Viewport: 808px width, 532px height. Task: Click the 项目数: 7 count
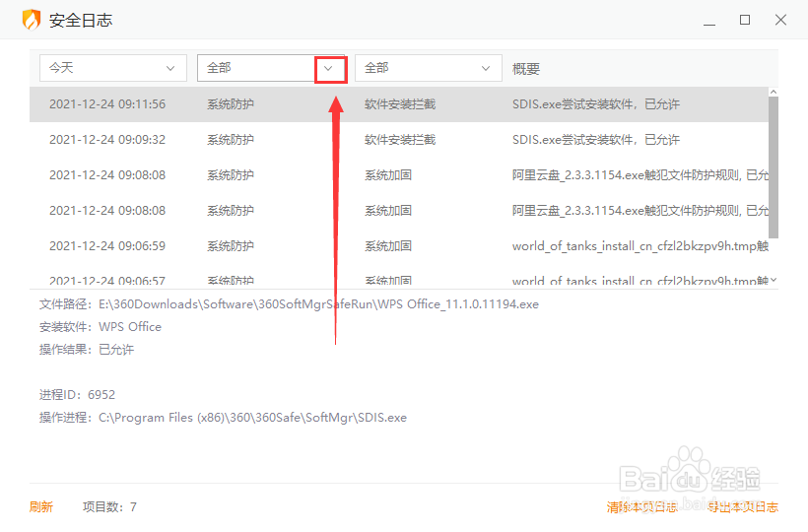109,506
